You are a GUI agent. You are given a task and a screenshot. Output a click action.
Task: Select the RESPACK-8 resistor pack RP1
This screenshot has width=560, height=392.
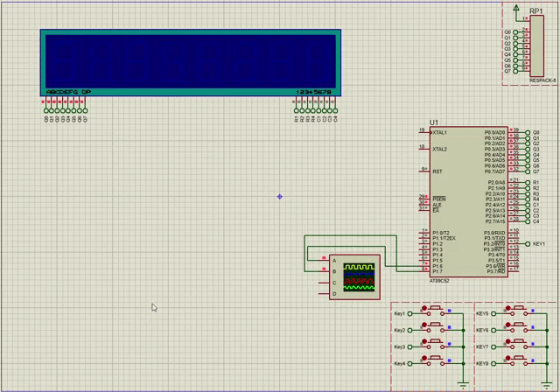point(536,46)
